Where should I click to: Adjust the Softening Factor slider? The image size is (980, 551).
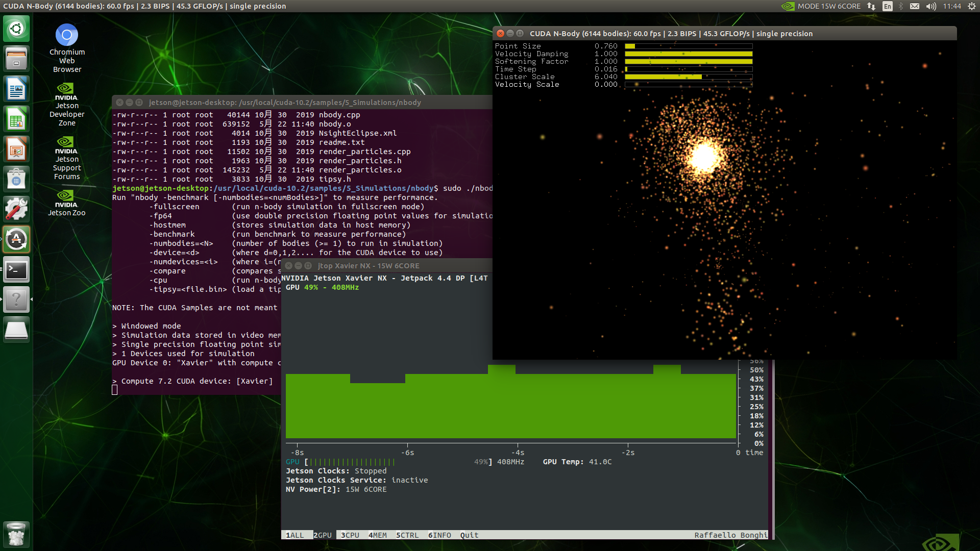point(689,61)
